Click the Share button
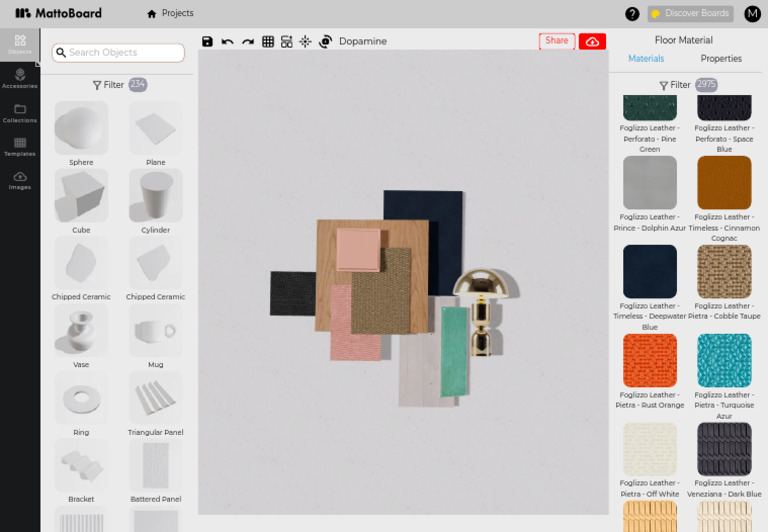Image resolution: width=768 pixels, height=532 pixels. (557, 41)
